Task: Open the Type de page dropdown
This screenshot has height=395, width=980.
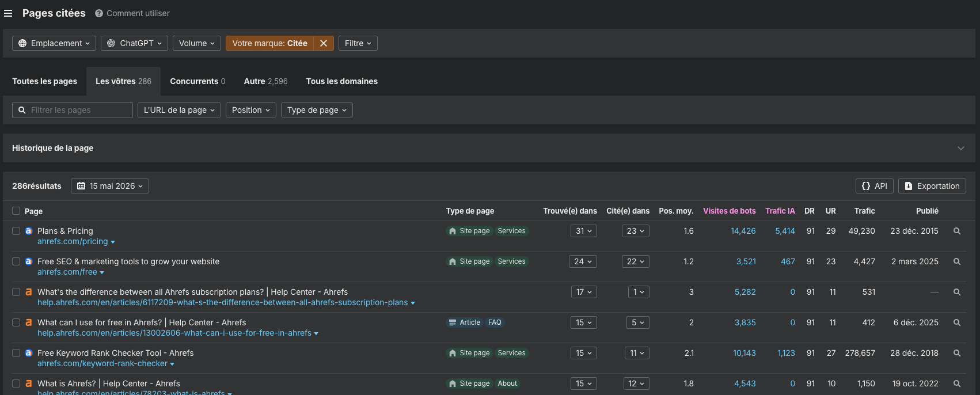Action: [317, 110]
